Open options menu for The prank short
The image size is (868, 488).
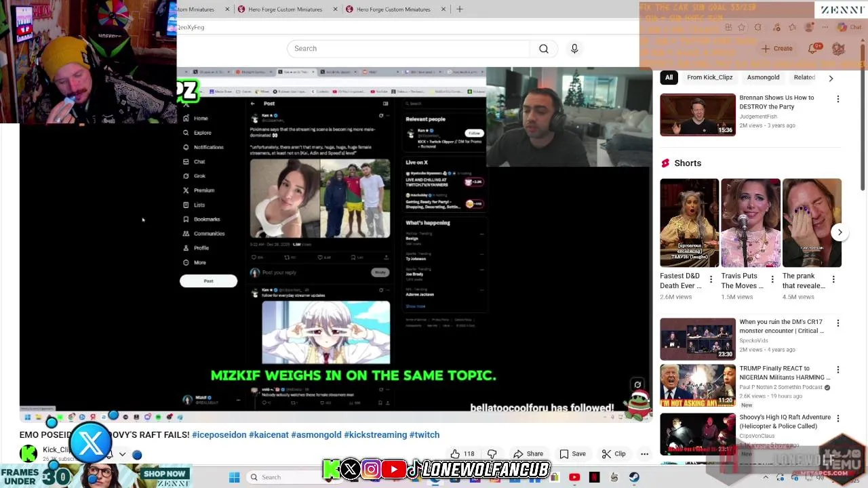click(x=833, y=279)
